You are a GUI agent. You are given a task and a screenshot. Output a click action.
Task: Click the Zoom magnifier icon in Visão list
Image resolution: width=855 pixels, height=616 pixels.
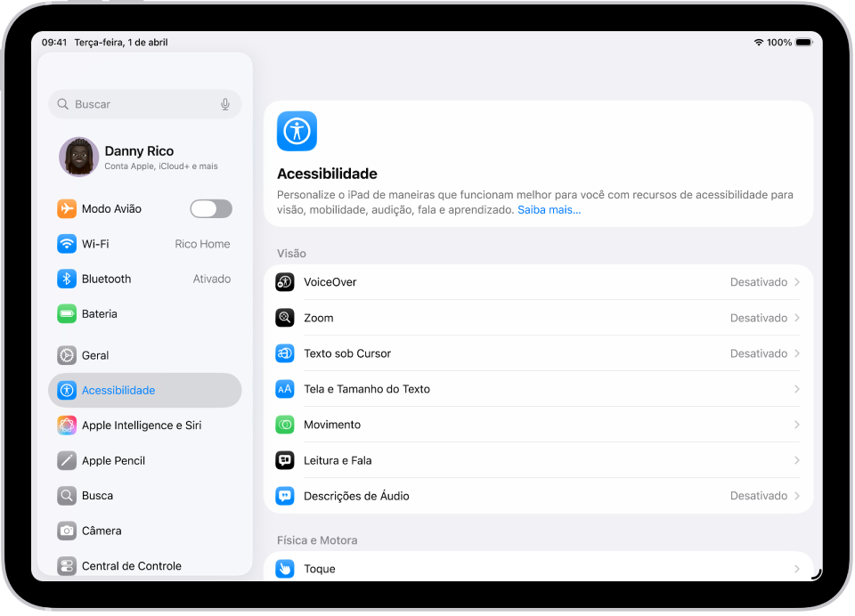(x=285, y=318)
